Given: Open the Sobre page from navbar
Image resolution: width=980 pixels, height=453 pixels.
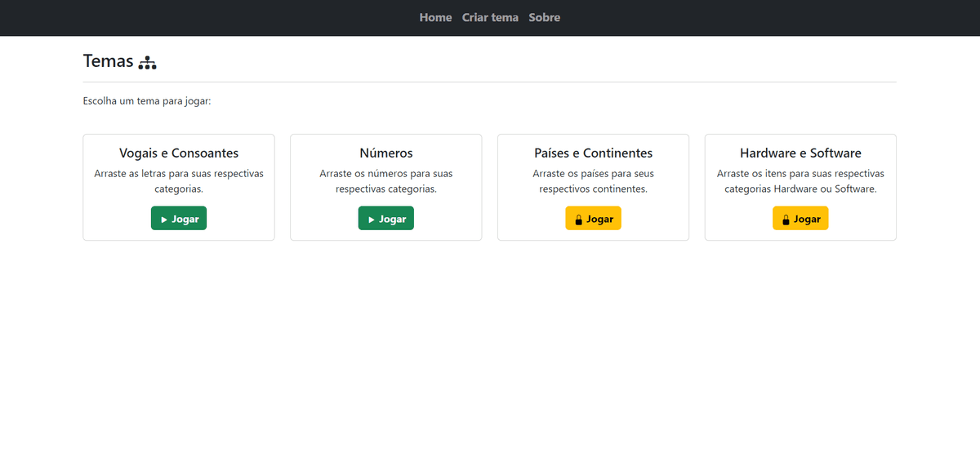Looking at the screenshot, I should 544,17.
